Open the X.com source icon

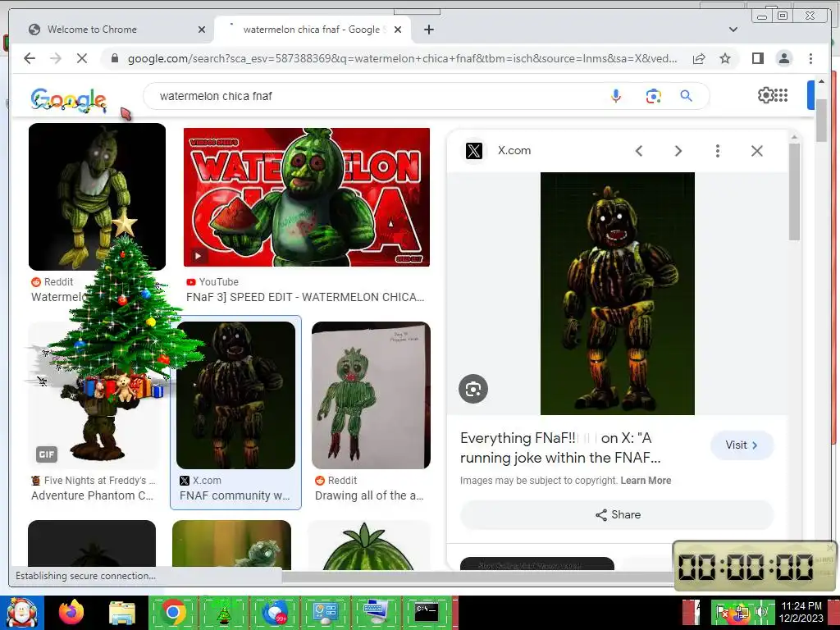click(x=473, y=151)
